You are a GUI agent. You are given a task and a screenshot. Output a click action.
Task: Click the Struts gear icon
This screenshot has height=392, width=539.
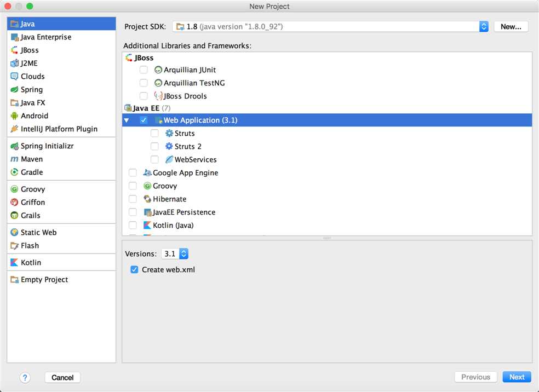[169, 133]
